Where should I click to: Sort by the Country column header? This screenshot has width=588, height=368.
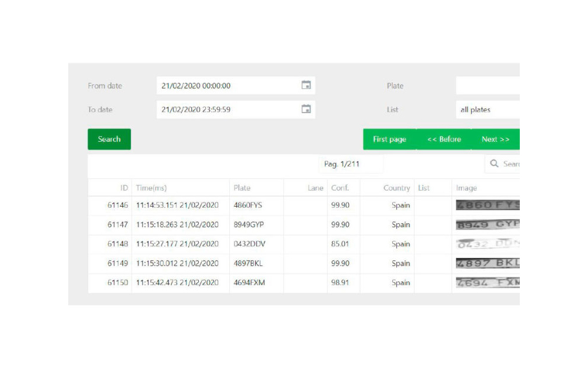(396, 188)
